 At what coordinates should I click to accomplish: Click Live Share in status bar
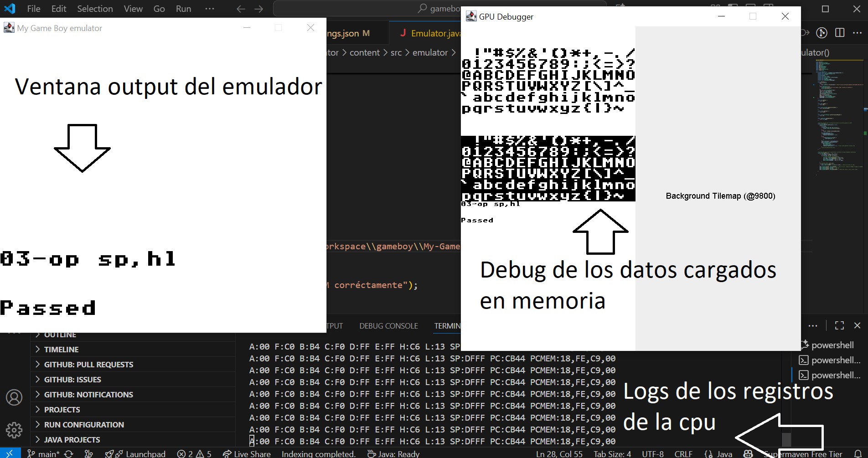pyautogui.click(x=247, y=453)
